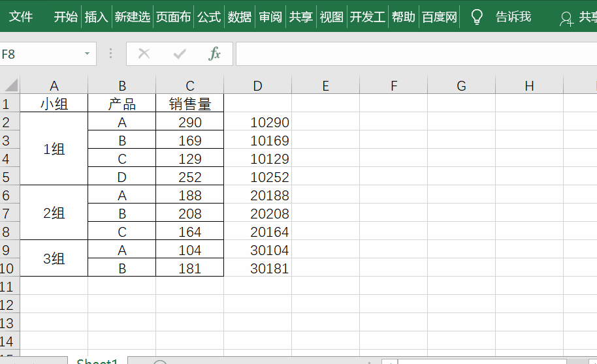Open the 百度网 ribbon tab
The width and height of the screenshot is (597, 364).
click(440, 17)
